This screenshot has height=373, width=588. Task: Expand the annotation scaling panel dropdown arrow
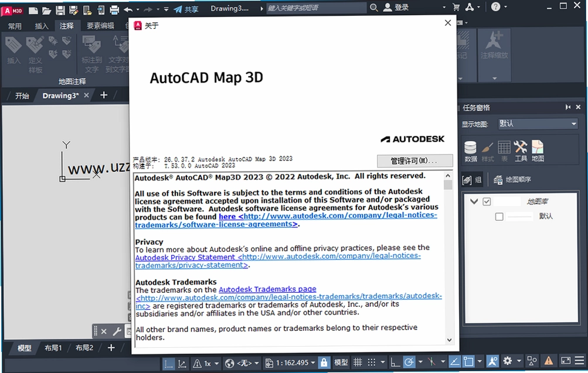494,78
